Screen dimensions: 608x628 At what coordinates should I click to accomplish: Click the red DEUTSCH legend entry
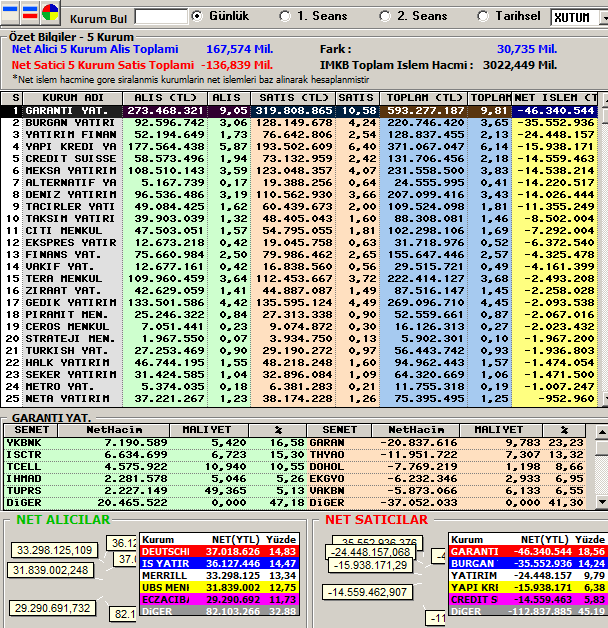pyautogui.click(x=219, y=552)
